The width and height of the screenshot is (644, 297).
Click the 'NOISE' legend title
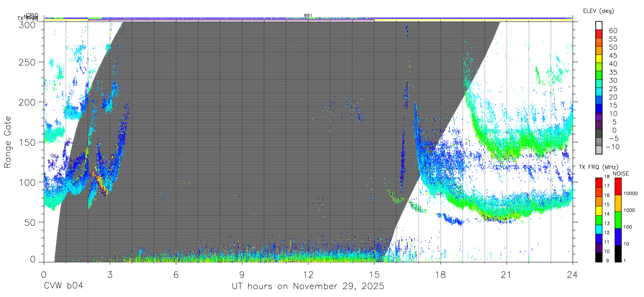tap(621, 173)
